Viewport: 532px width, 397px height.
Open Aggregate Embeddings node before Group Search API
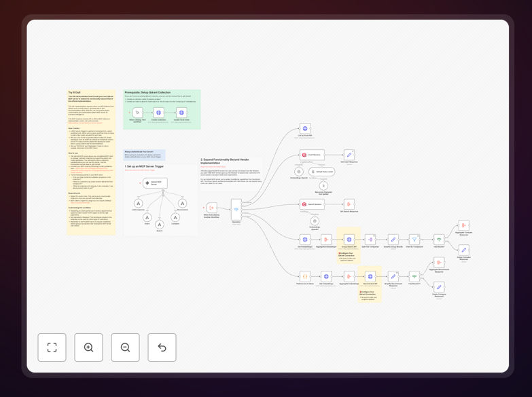(326, 240)
